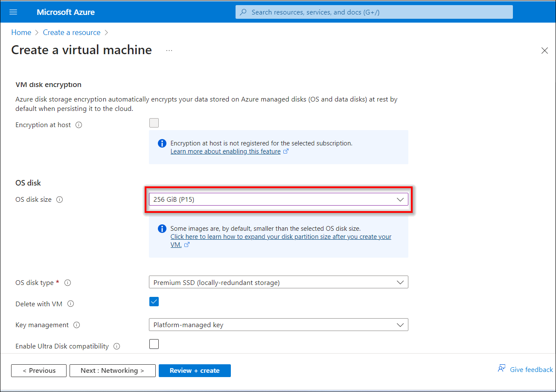The width and height of the screenshot is (556, 392).
Task: Click info icon next to Key management
Action: [77, 325]
